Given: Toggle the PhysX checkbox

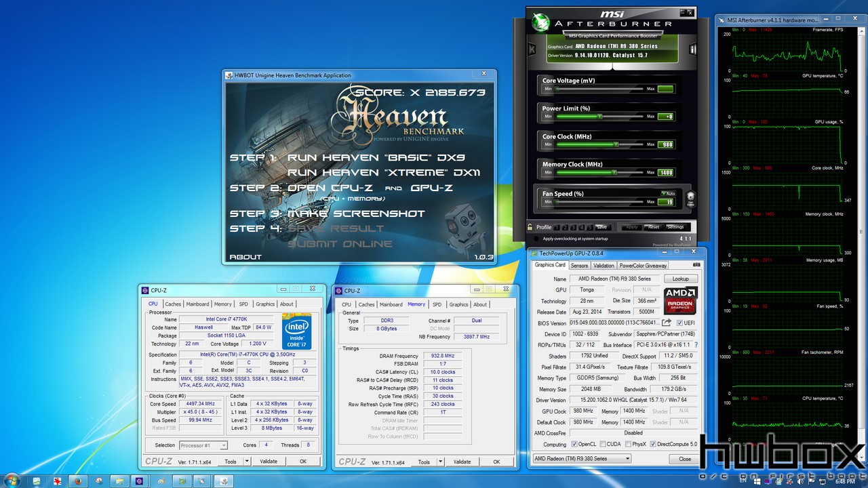Looking at the screenshot, I should point(627,445).
